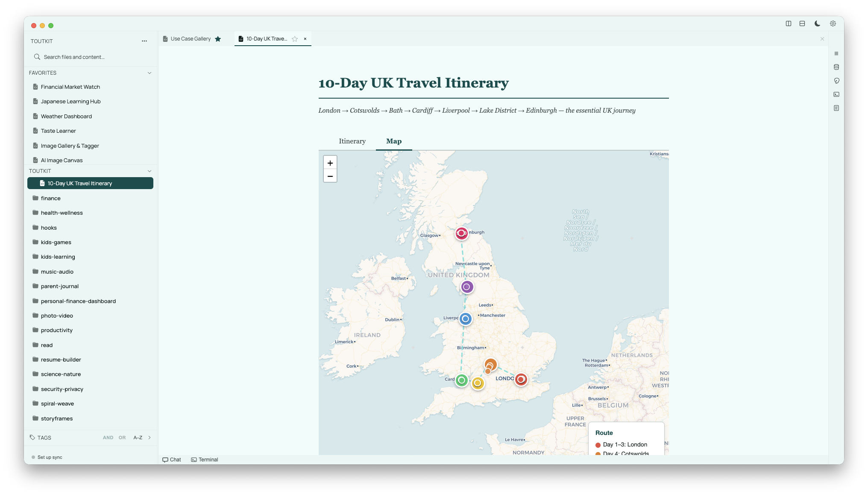The image size is (868, 496).
Task: Expand the finance folder
Action: pyautogui.click(x=91, y=198)
